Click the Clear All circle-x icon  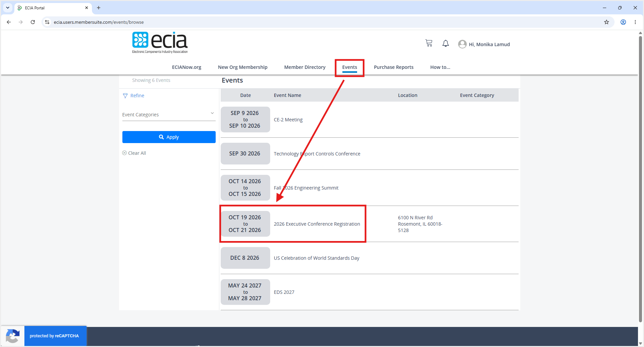124,153
